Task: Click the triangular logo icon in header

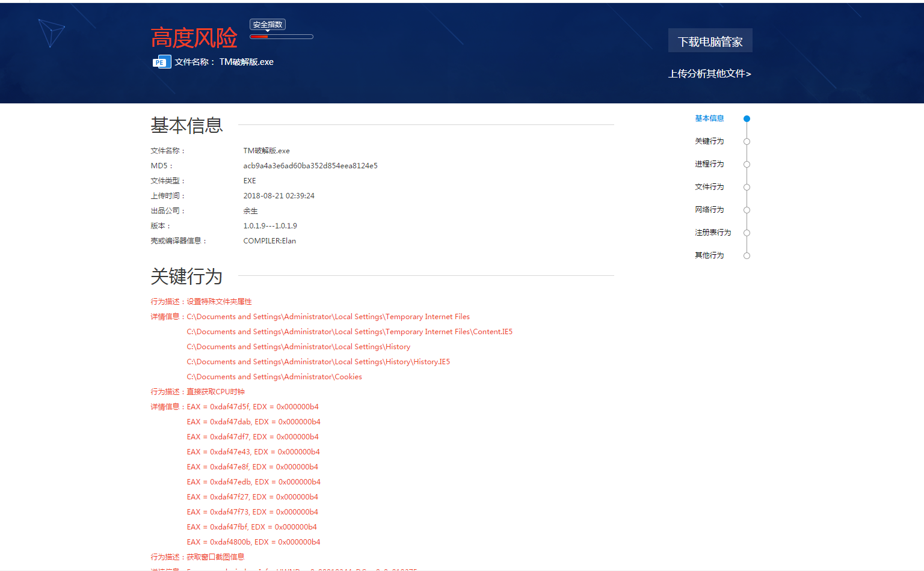Action: point(51,33)
